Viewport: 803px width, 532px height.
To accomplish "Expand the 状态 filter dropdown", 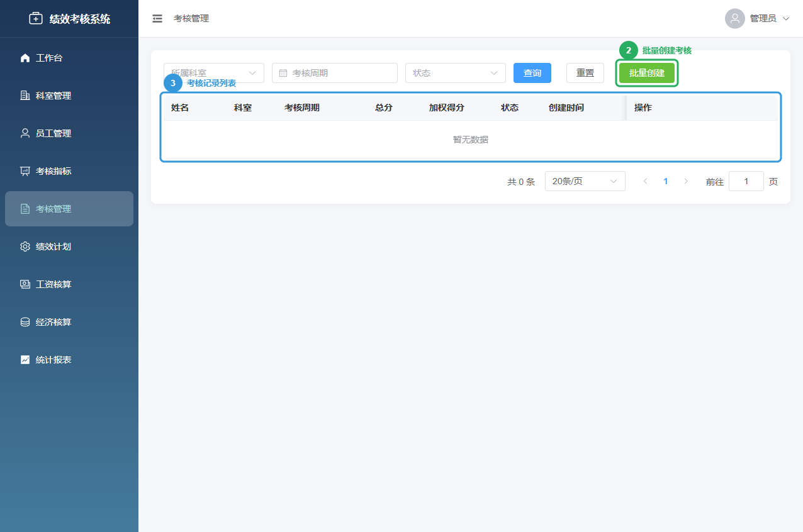I will coord(455,72).
